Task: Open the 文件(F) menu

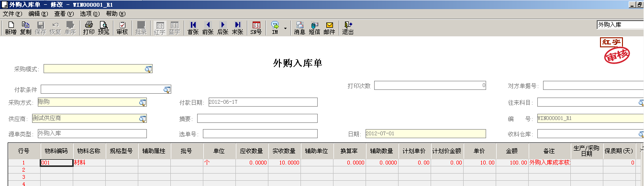Action: [x=12, y=14]
